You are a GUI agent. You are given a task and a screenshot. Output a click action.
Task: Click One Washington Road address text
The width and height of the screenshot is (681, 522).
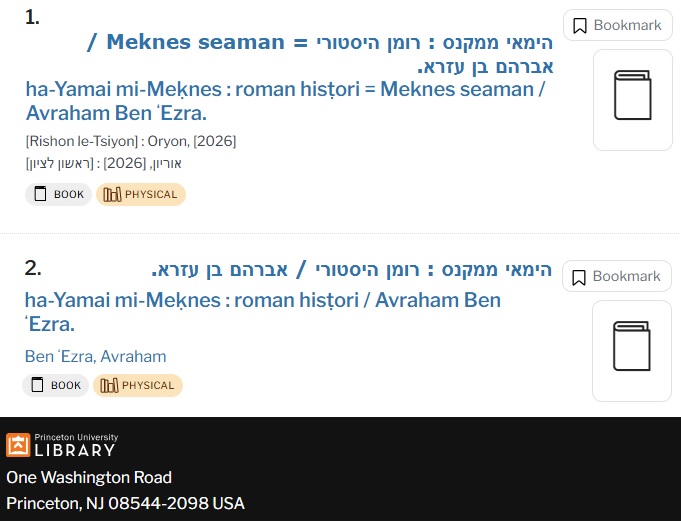(x=89, y=478)
